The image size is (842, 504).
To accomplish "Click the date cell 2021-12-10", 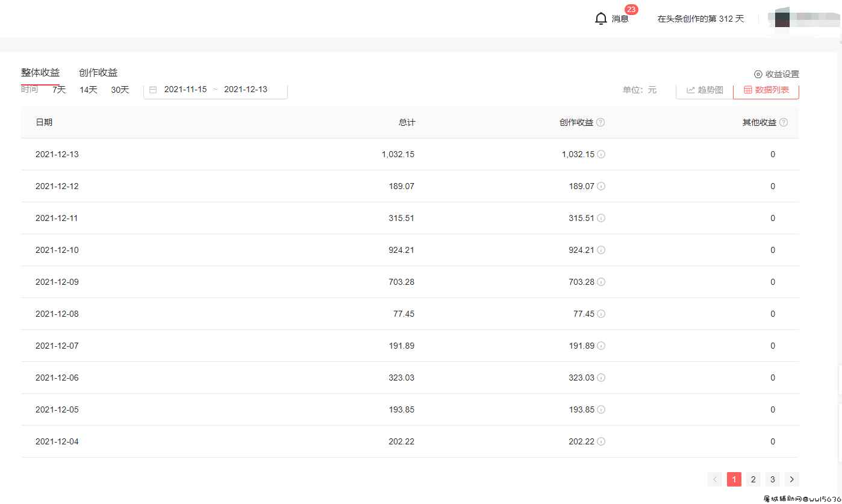I will [x=57, y=250].
